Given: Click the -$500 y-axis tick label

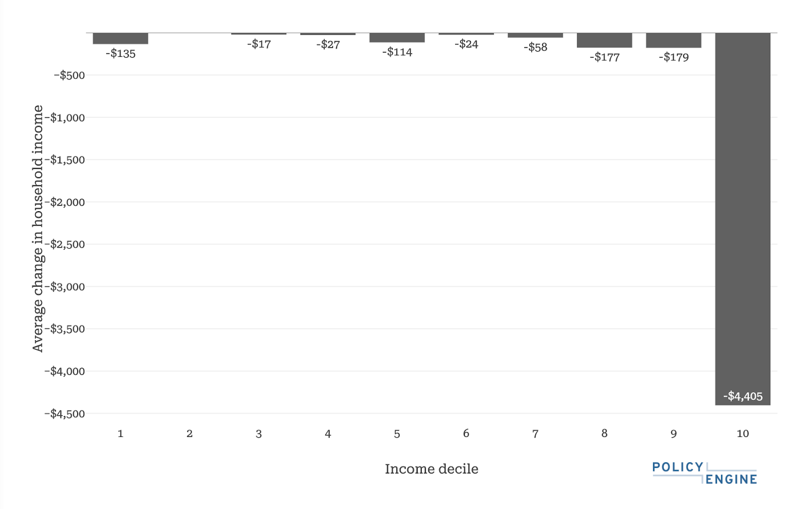Looking at the screenshot, I should (70, 75).
